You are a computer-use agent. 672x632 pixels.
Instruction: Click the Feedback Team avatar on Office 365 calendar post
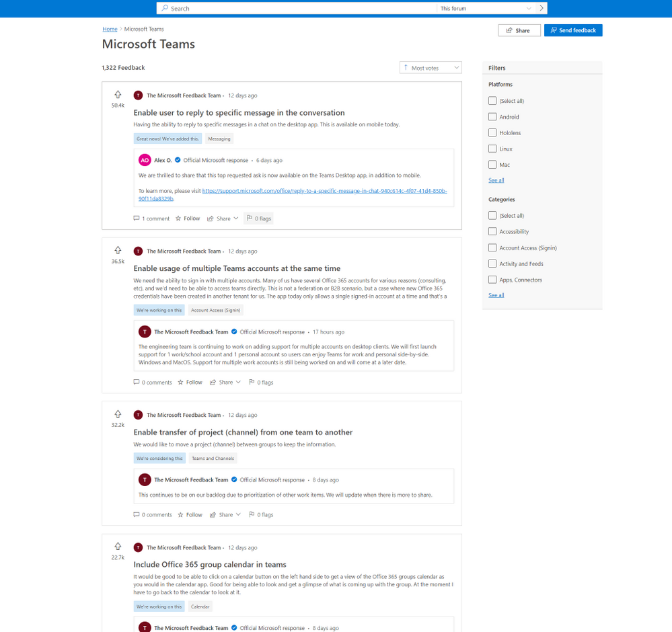pyautogui.click(x=138, y=547)
